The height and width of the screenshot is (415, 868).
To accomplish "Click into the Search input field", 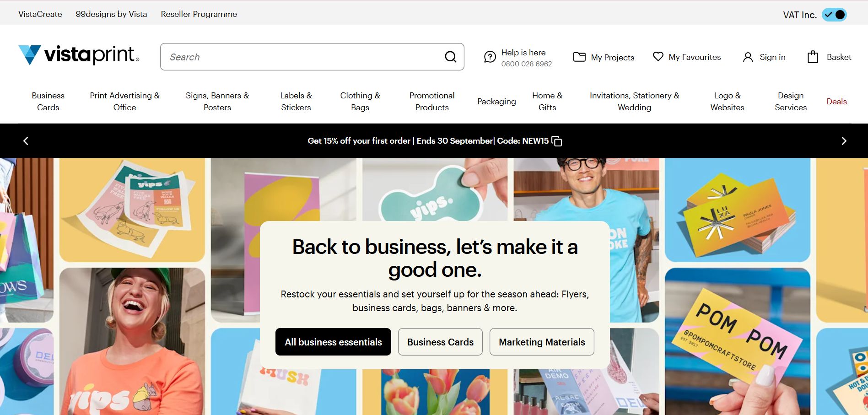I will tap(302, 57).
